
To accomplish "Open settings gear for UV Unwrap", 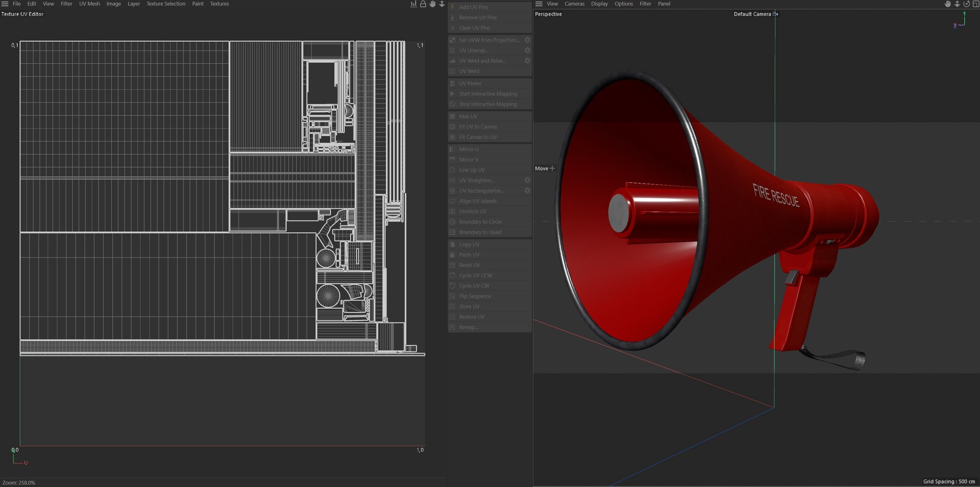I will pyautogui.click(x=527, y=50).
